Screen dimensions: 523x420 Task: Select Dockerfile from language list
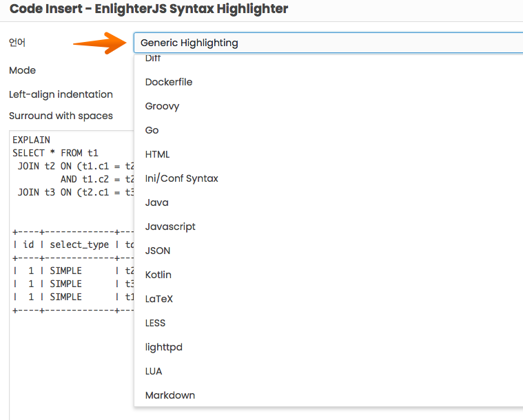pyautogui.click(x=329, y=82)
